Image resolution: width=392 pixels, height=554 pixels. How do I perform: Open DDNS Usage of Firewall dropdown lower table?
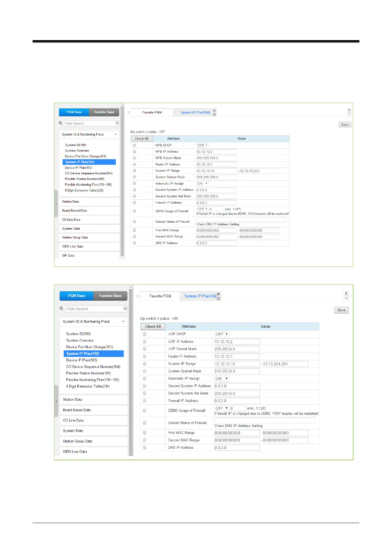[x=222, y=408]
